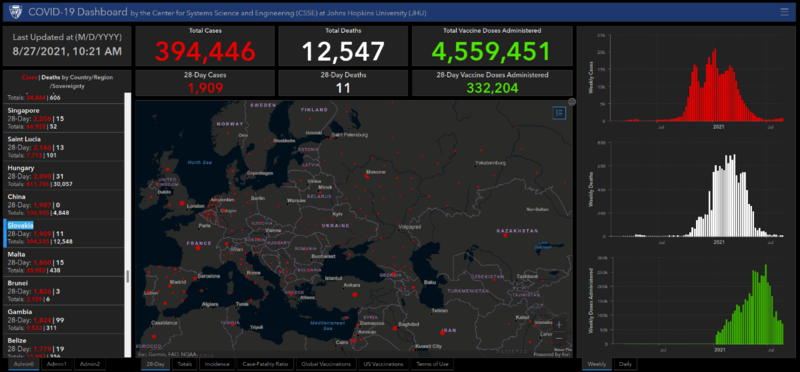
Task: Show Weekly charts tab
Action: click(x=597, y=364)
